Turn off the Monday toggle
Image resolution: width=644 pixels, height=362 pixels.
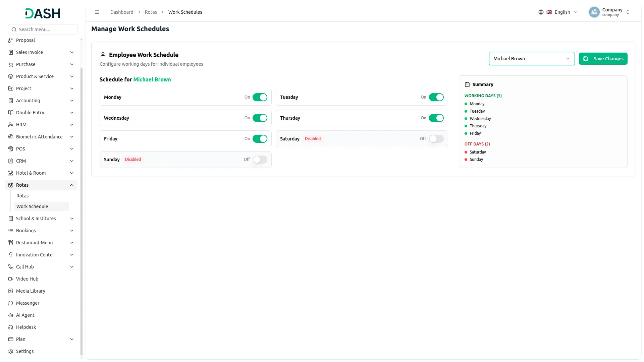coord(260,97)
